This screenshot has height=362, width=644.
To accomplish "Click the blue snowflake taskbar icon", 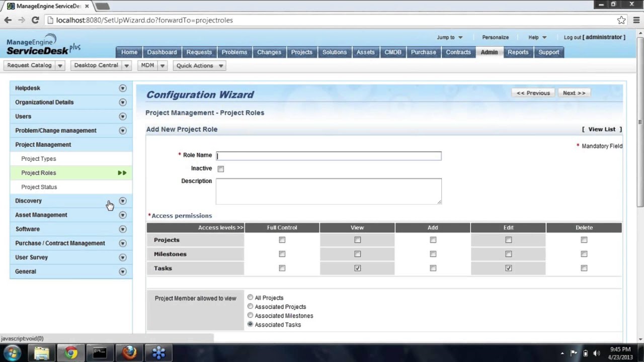I will click(x=158, y=353).
